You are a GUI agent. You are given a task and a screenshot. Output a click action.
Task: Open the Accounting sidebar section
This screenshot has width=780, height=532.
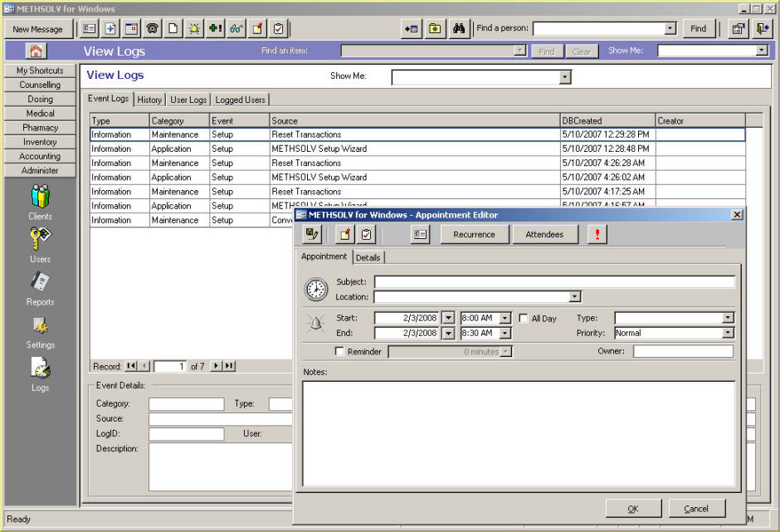coord(40,156)
